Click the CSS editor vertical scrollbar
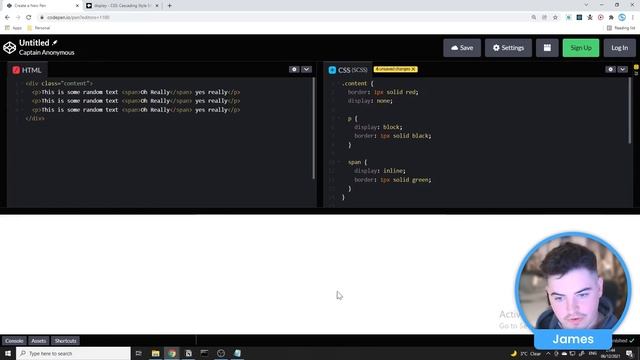640x360 pixels. pos(629,111)
